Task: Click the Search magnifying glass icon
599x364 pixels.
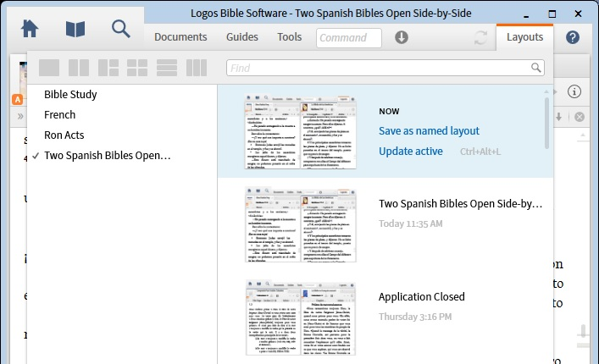Action: coord(121,29)
